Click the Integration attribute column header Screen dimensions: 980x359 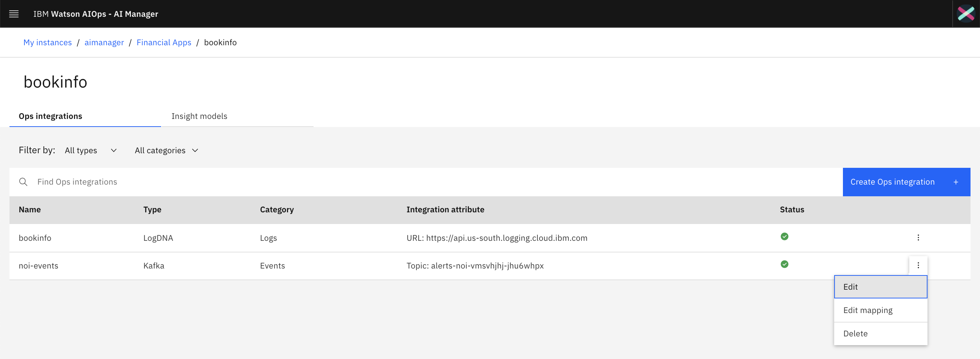pyautogui.click(x=445, y=209)
